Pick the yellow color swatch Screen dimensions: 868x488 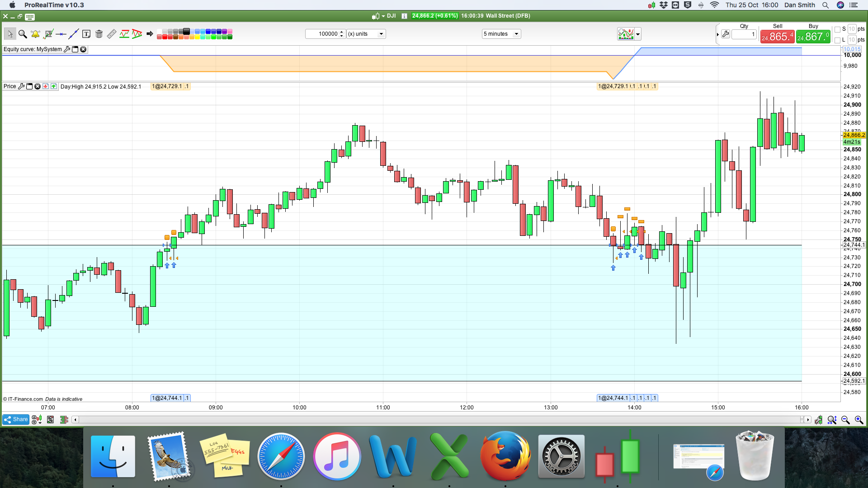(198, 37)
